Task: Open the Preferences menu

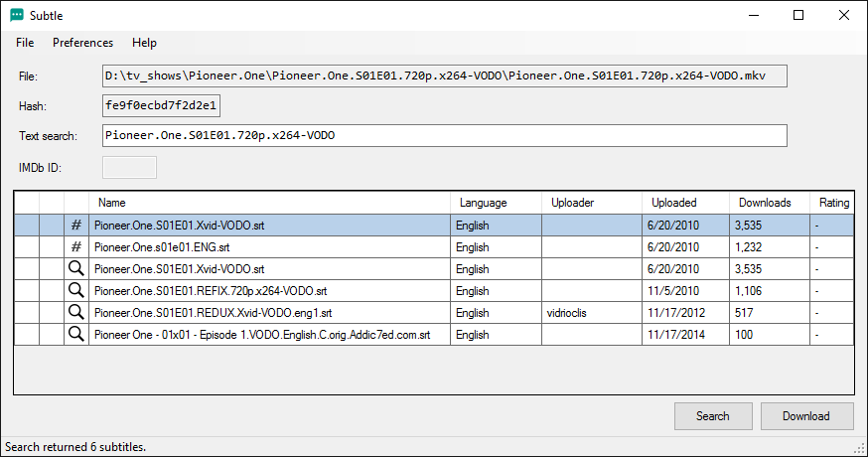Action: coord(82,43)
